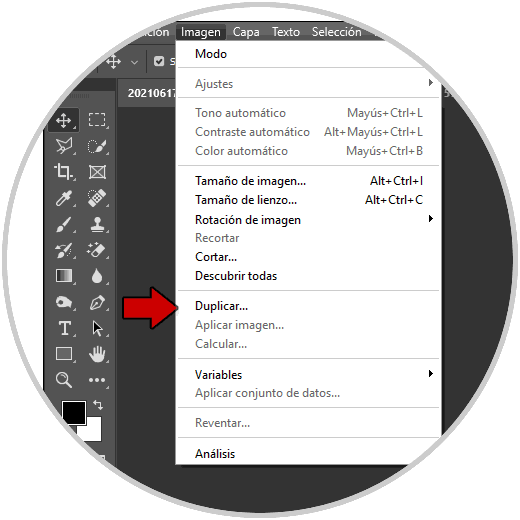Select the Pen tool

pos(97,303)
